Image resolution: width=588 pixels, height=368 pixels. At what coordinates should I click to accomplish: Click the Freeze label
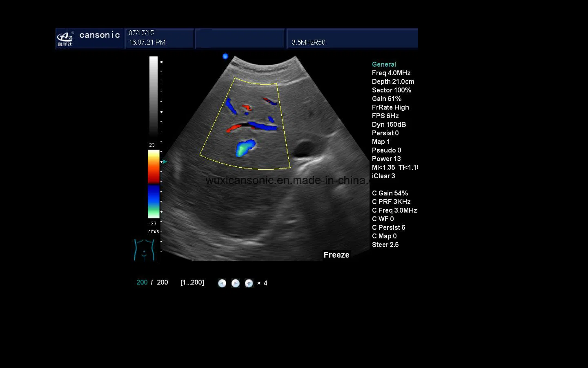coord(336,255)
